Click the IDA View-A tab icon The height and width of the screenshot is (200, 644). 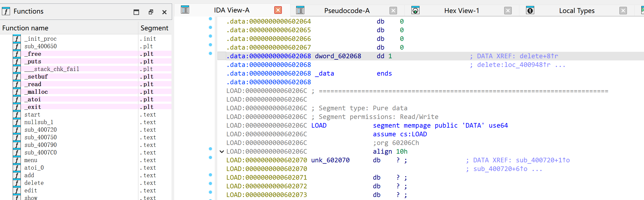pos(185,10)
